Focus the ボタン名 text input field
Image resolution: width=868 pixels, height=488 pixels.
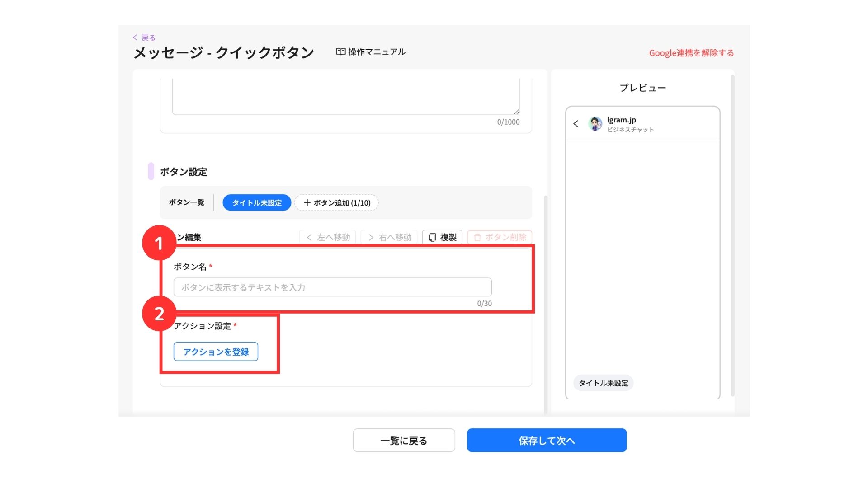pyautogui.click(x=332, y=287)
